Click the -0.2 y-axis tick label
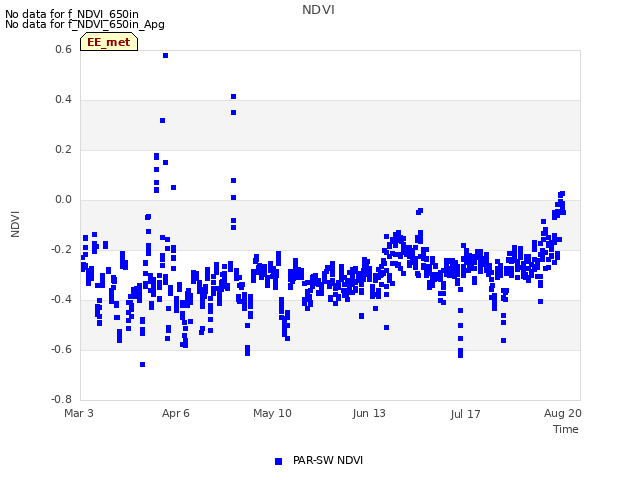640x480 pixels. pyautogui.click(x=61, y=249)
